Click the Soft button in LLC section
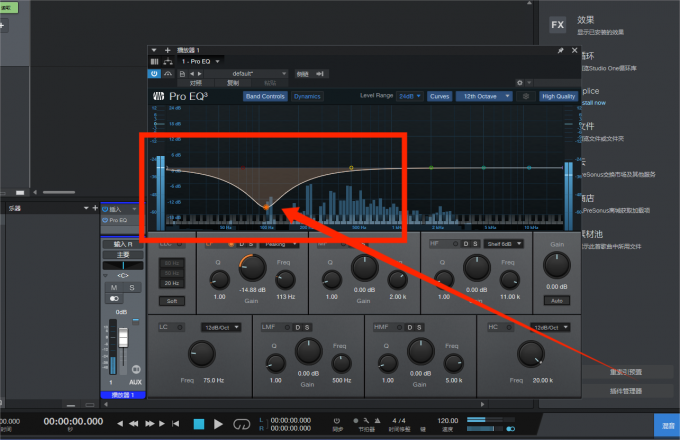Viewport: 680px width, 440px height. coord(172,301)
